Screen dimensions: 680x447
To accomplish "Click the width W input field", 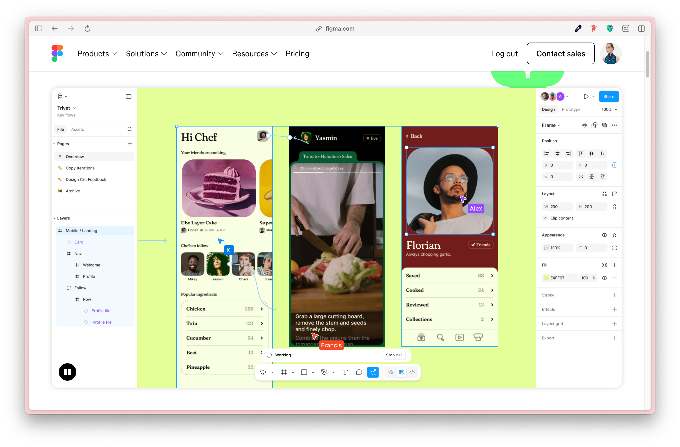I will pyautogui.click(x=557, y=206).
